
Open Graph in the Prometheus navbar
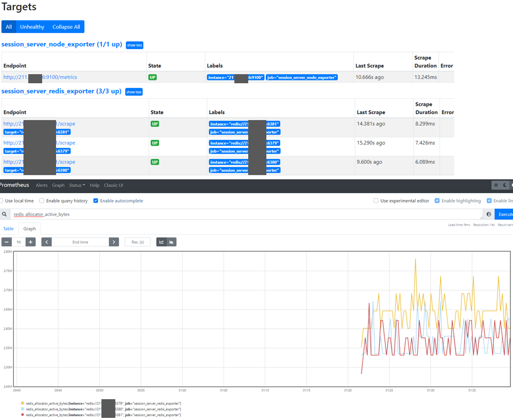(58, 185)
